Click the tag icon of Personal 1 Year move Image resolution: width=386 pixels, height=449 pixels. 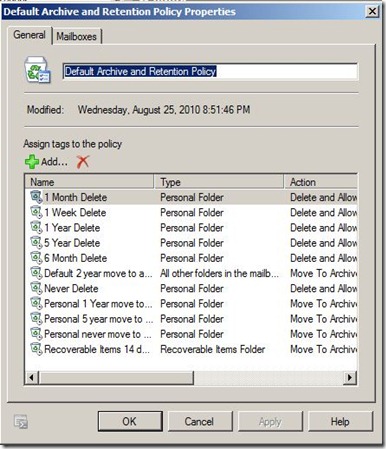click(x=36, y=303)
